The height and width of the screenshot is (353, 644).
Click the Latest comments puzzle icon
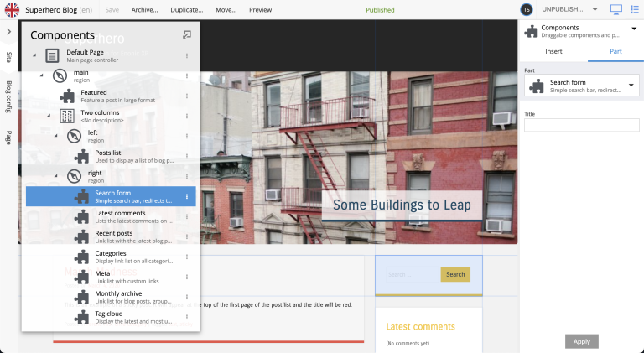point(81,216)
